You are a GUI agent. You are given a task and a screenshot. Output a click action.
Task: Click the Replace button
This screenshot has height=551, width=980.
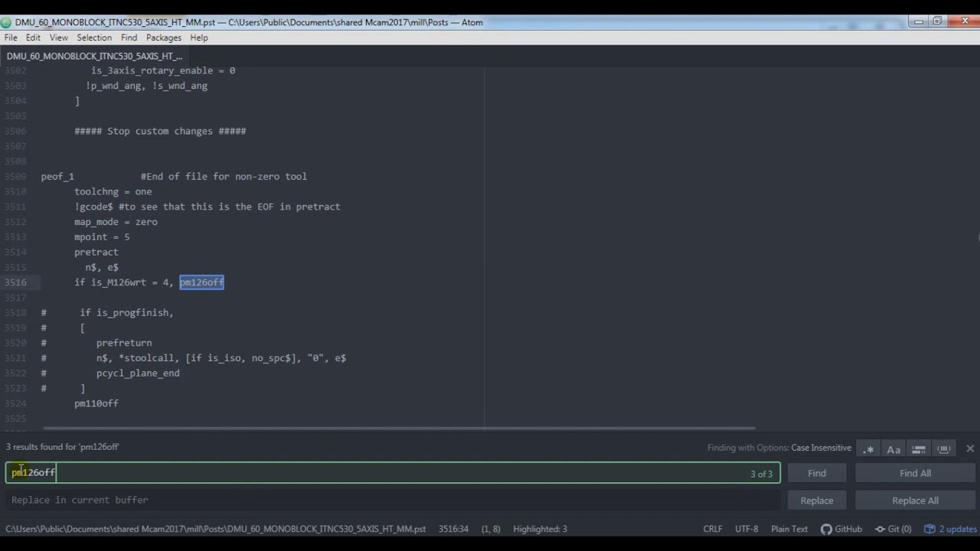817,500
